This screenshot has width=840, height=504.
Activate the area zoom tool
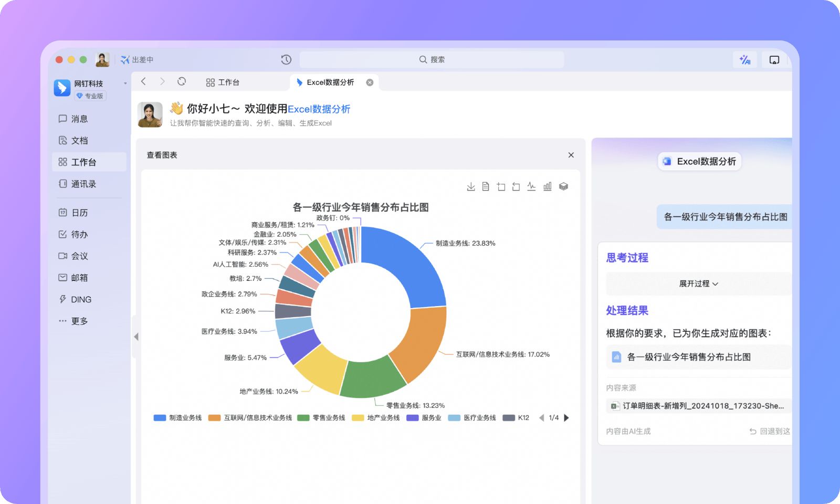(501, 186)
